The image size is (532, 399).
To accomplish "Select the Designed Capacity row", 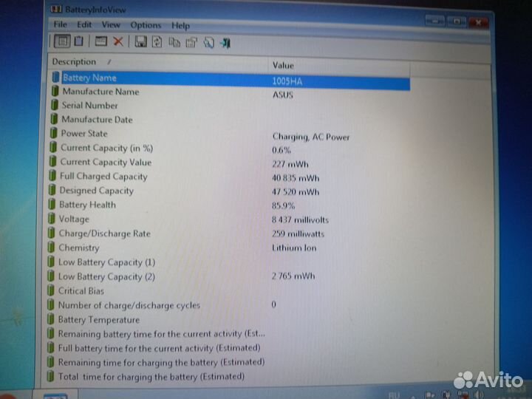I will (231, 191).
